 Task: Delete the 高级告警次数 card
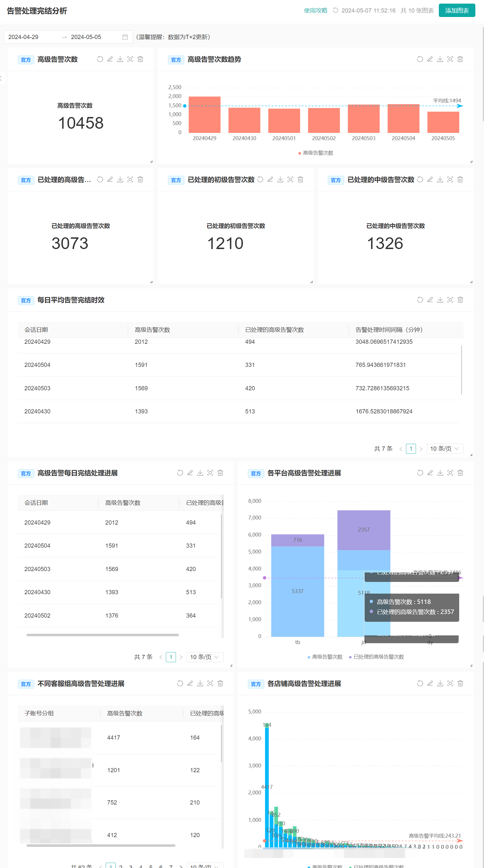[140, 59]
